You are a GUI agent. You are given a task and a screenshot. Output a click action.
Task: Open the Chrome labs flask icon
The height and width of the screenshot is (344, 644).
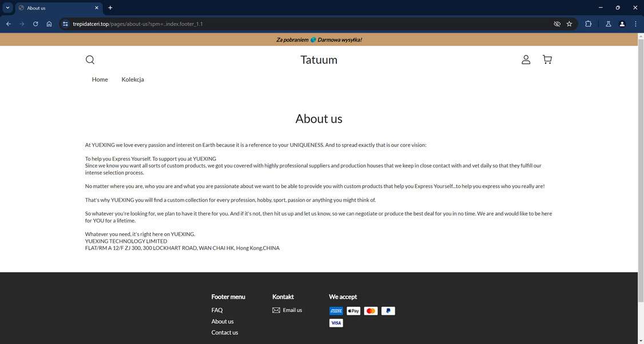click(609, 24)
